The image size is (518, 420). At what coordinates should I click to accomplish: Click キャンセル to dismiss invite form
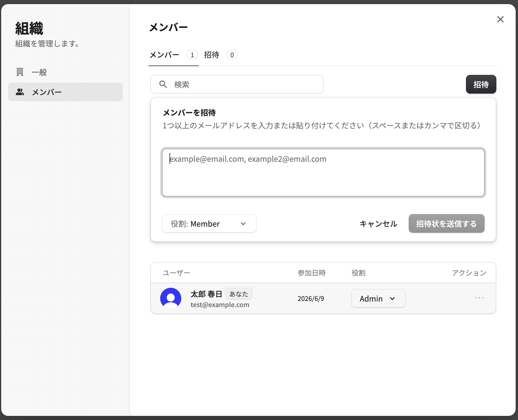pyautogui.click(x=378, y=224)
